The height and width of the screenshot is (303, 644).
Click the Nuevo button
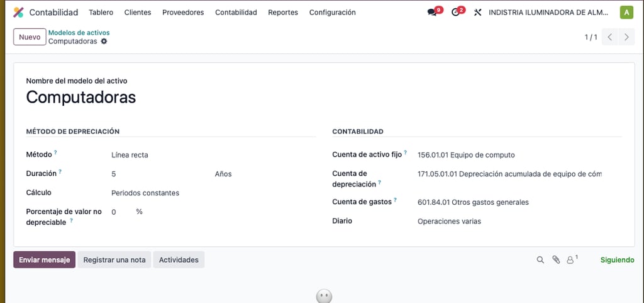click(30, 37)
